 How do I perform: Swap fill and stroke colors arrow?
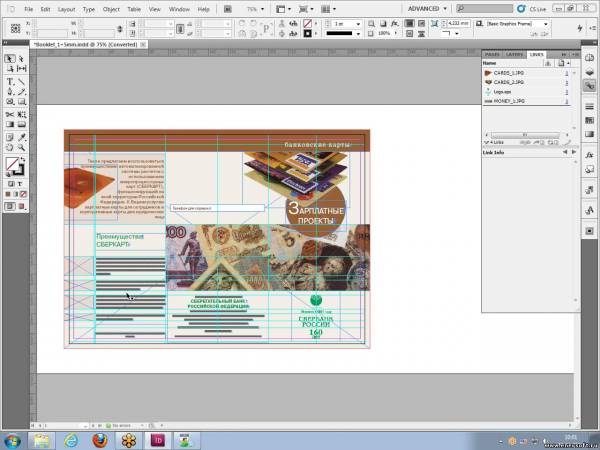point(23,159)
